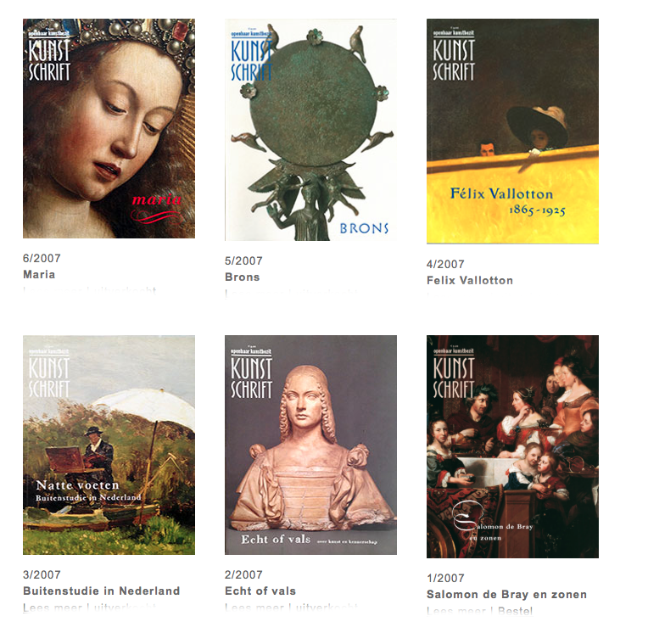Click the Salomon de Bray en zonen title
648x644 pixels.
click(506, 595)
